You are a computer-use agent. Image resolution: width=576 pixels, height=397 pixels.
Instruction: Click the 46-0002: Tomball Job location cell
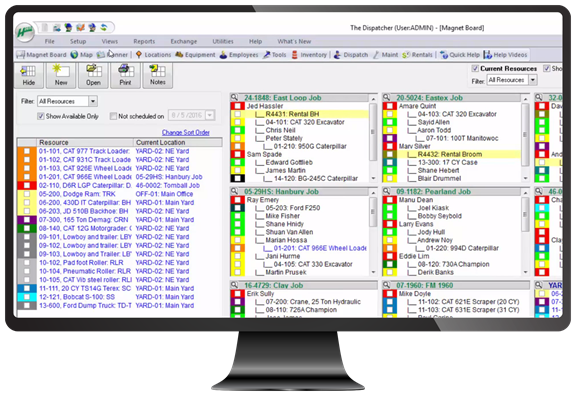click(168, 185)
